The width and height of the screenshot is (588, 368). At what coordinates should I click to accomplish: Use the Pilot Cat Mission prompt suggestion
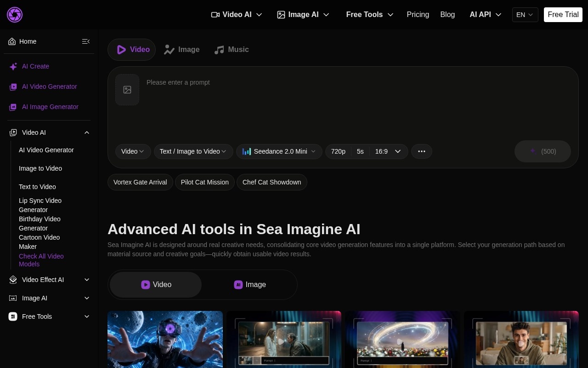coord(205,182)
